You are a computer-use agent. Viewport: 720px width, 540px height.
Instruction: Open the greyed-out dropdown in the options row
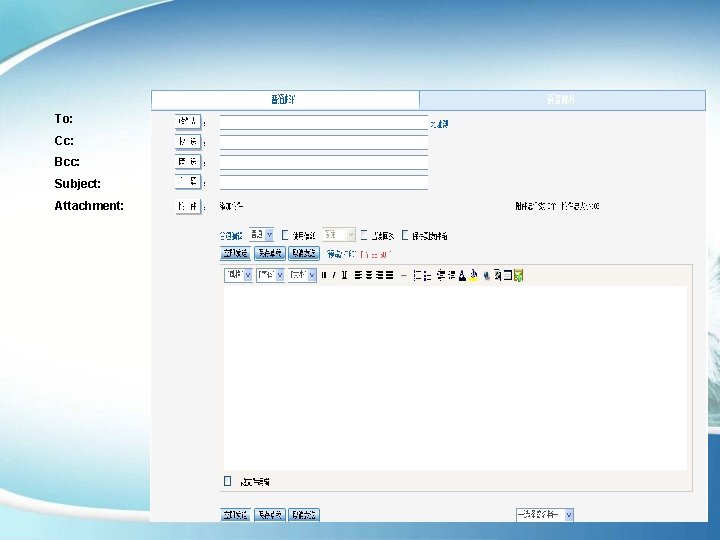(339, 235)
